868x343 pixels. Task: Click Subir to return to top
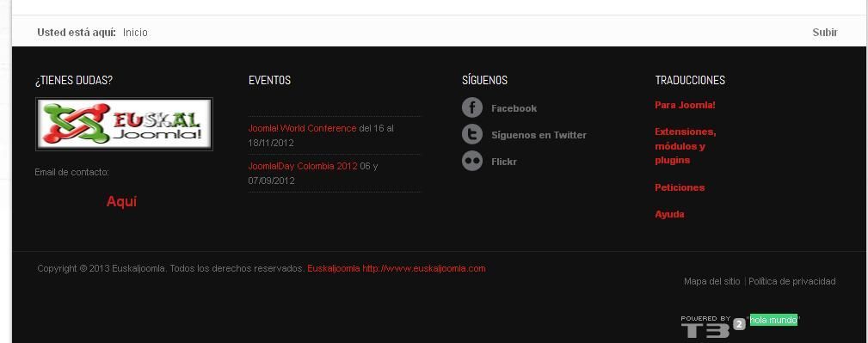click(825, 33)
